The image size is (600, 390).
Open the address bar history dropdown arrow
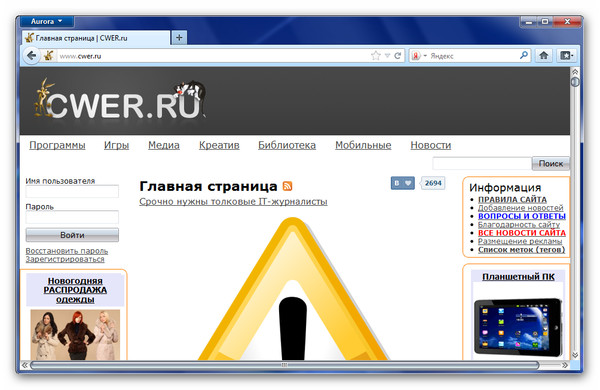click(387, 56)
